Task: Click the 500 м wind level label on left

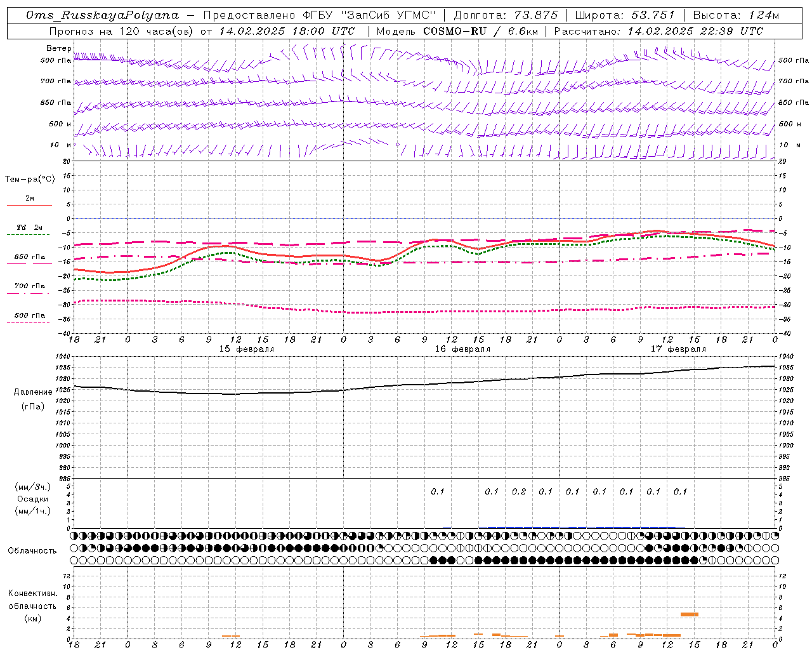Action: (60, 124)
